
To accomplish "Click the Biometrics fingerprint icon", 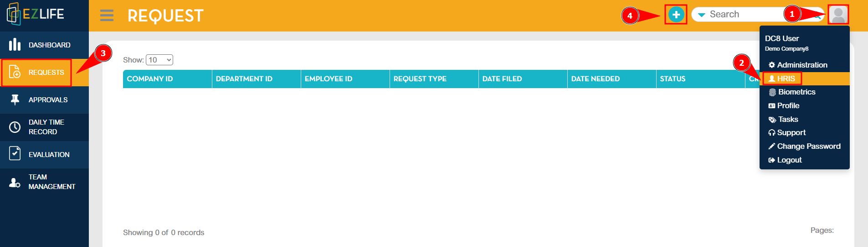I will tap(772, 92).
